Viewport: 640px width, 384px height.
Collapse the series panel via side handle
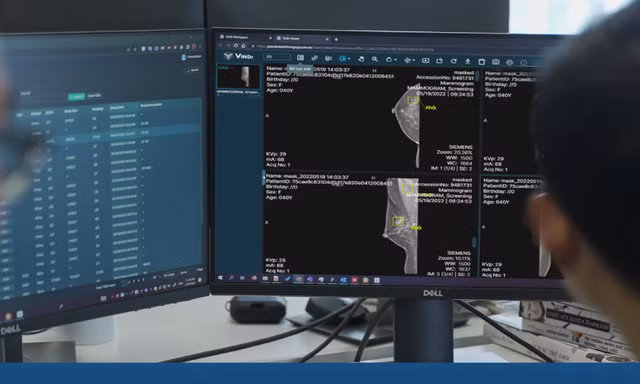point(263,178)
